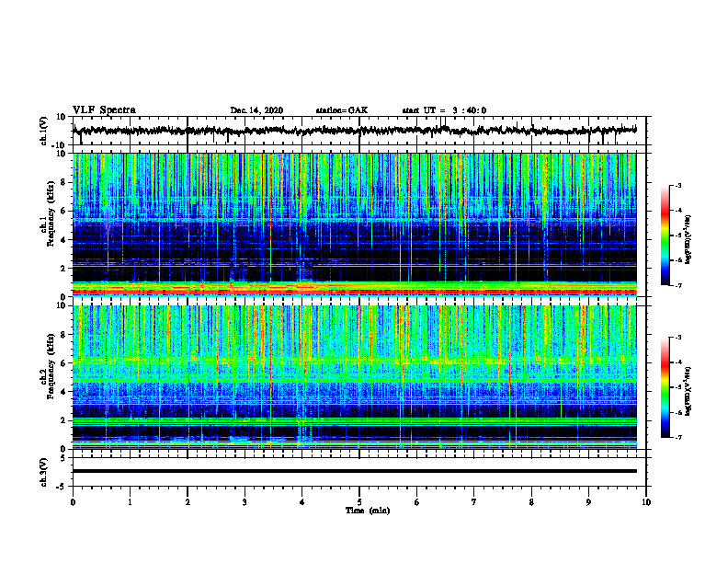Click the time axis tick label '8'
The image size is (728, 563).
coord(531,502)
